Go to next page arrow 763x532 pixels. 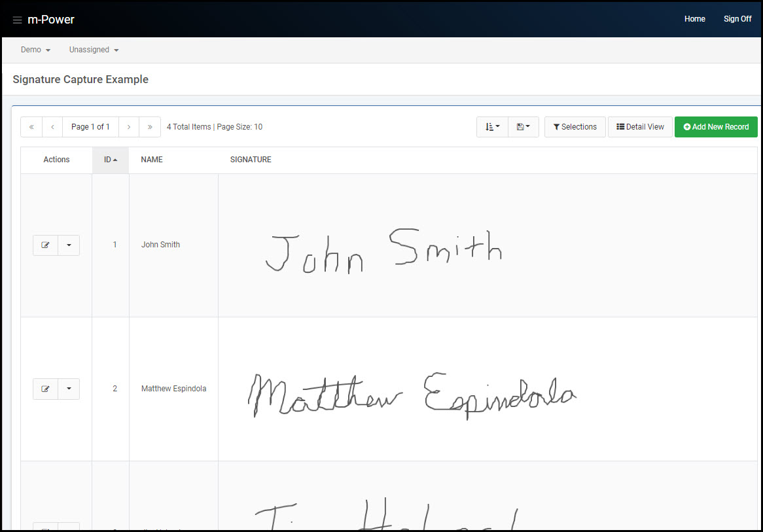pos(129,127)
